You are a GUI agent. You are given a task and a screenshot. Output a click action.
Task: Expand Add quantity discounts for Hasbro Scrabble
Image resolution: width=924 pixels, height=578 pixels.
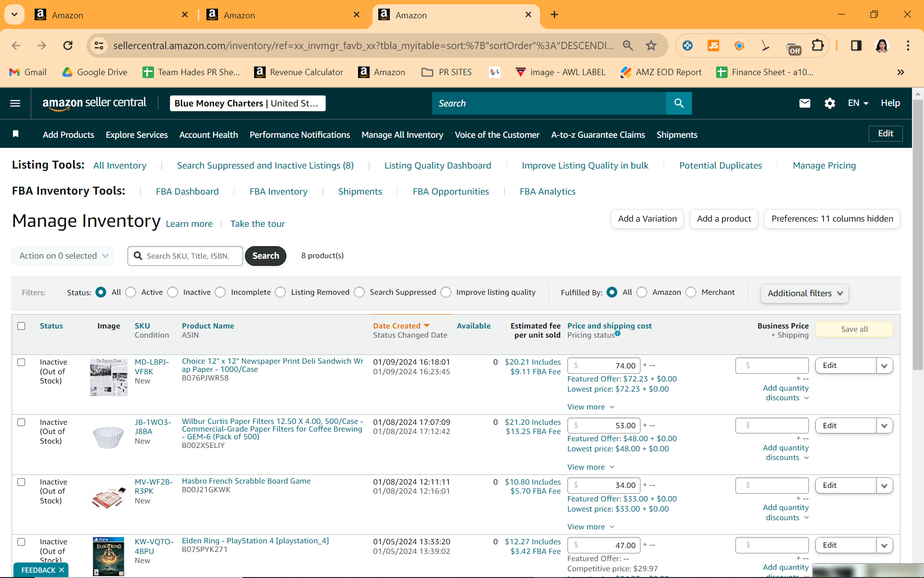click(786, 512)
